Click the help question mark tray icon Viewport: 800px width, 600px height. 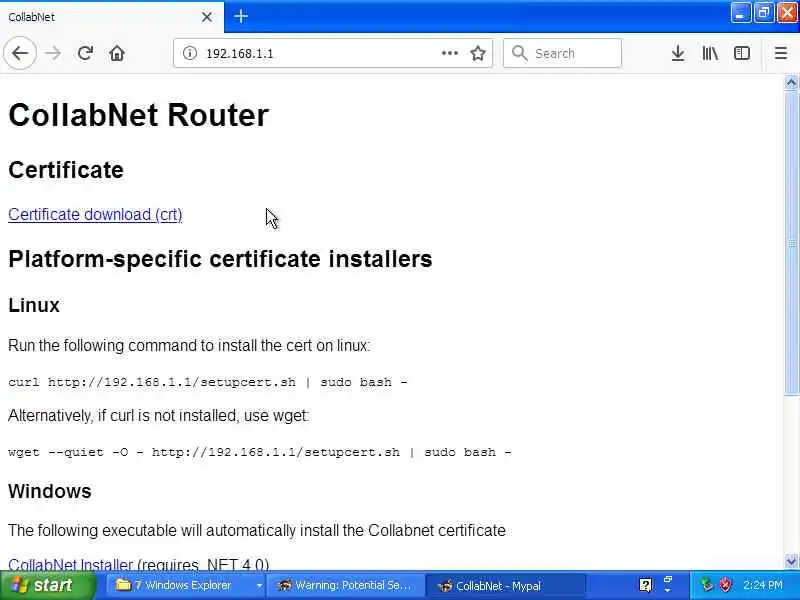645,585
